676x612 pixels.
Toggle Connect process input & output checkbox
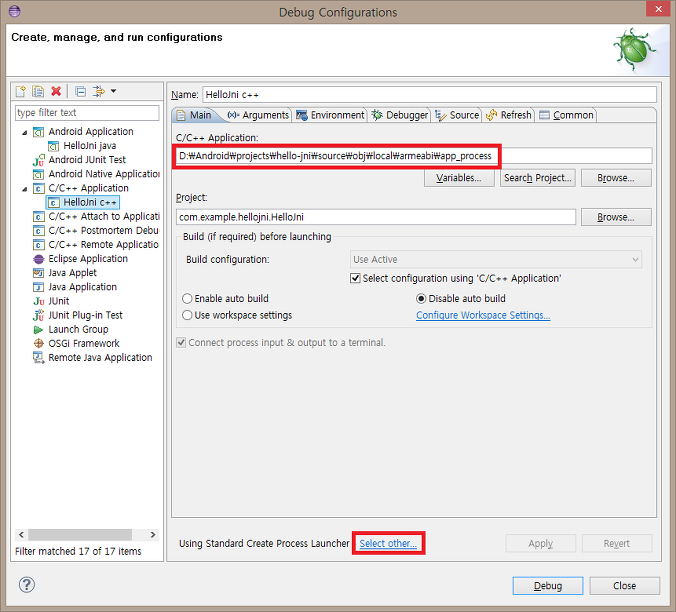click(x=181, y=343)
